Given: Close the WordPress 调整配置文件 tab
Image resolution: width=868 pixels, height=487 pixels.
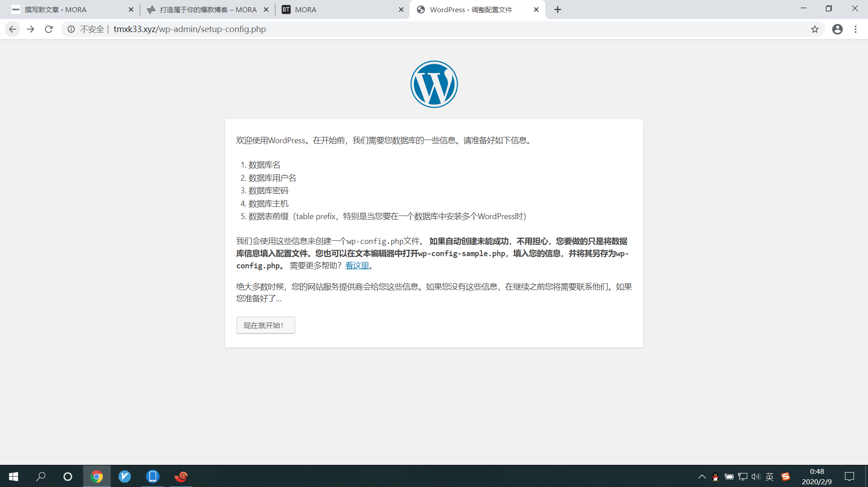Looking at the screenshot, I should [x=536, y=9].
